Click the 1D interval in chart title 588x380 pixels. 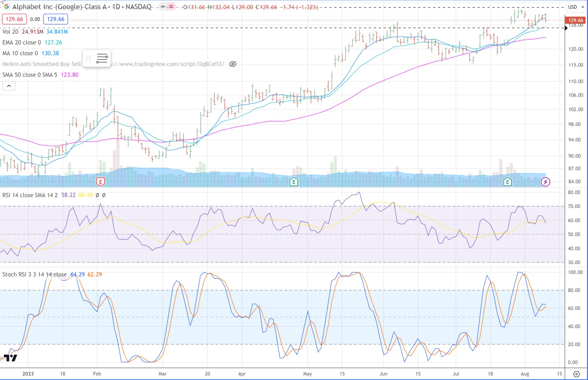point(116,7)
